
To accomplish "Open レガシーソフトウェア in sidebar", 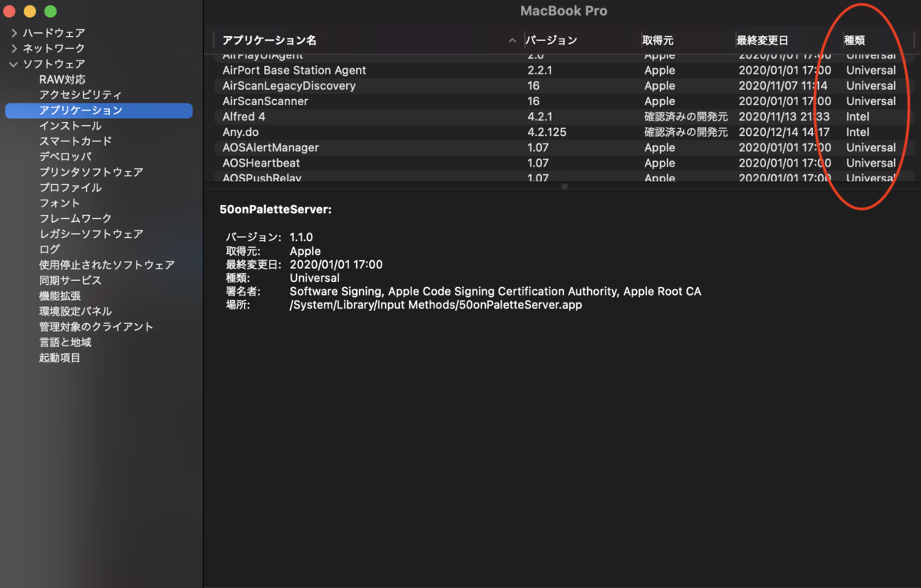I will 91,233.
